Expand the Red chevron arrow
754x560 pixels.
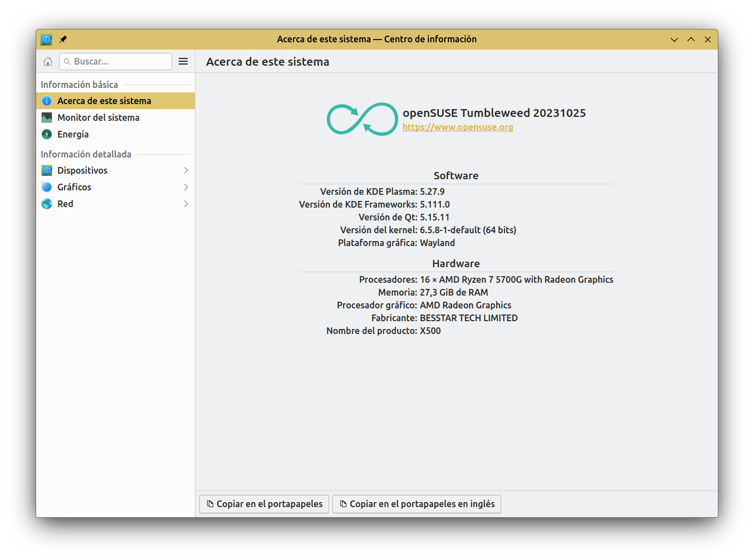click(186, 204)
